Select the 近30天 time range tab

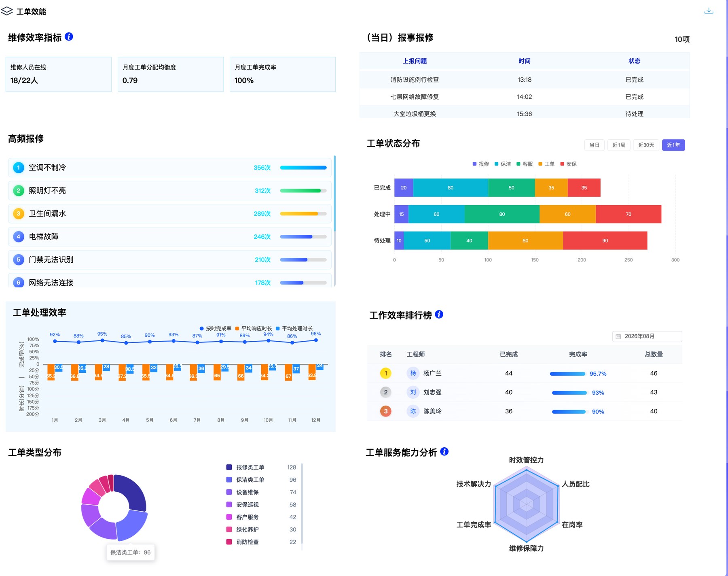[x=646, y=145]
